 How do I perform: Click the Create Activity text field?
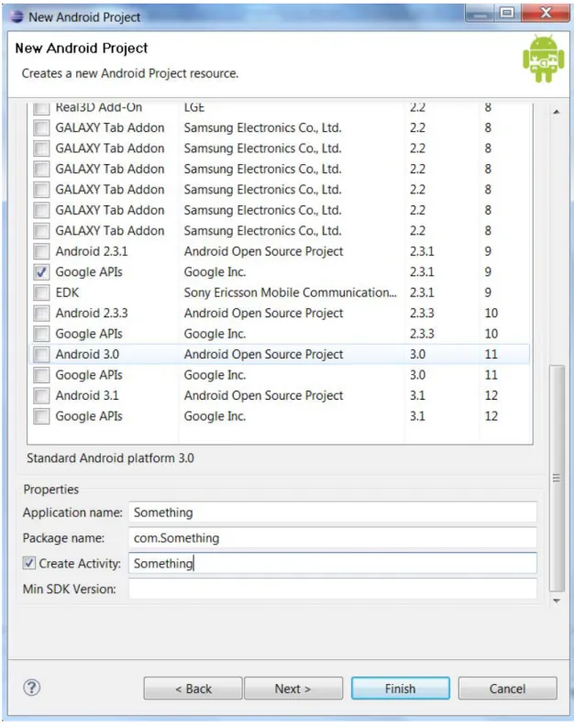[333, 563]
